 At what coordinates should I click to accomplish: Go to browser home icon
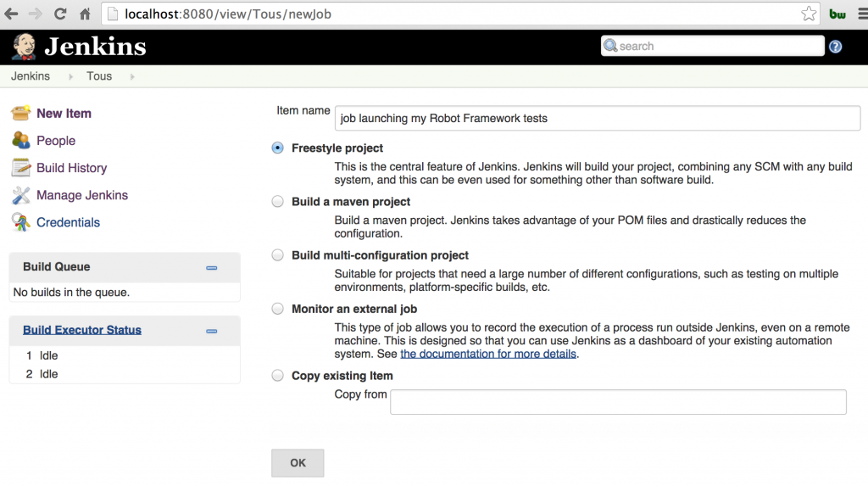85,14
